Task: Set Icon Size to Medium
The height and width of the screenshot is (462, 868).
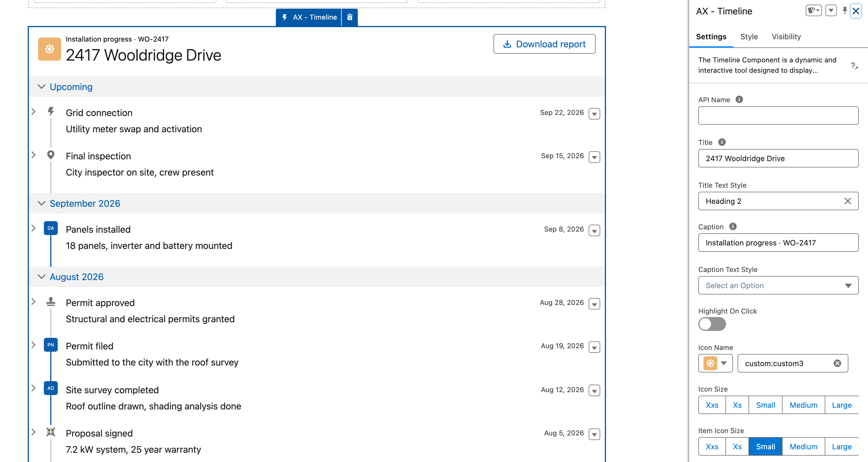Action: [x=803, y=405]
